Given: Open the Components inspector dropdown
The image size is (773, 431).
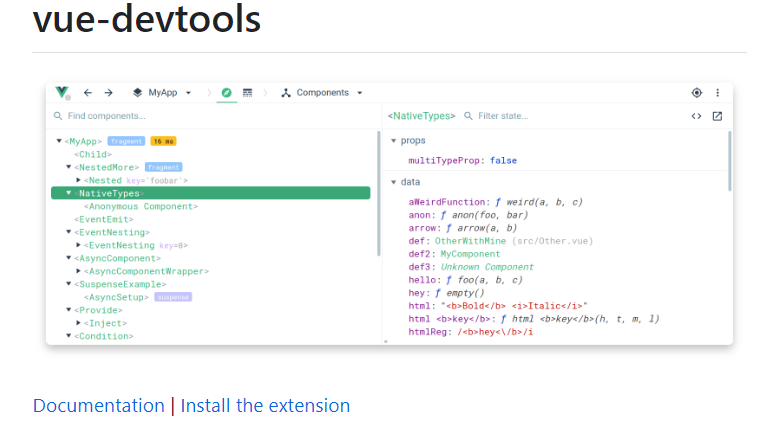Looking at the screenshot, I should (x=360, y=93).
